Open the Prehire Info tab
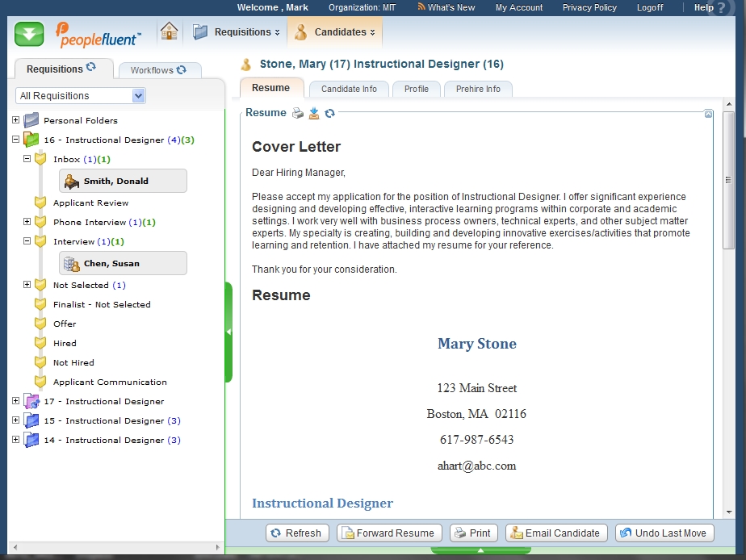 [x=478, y=89]
